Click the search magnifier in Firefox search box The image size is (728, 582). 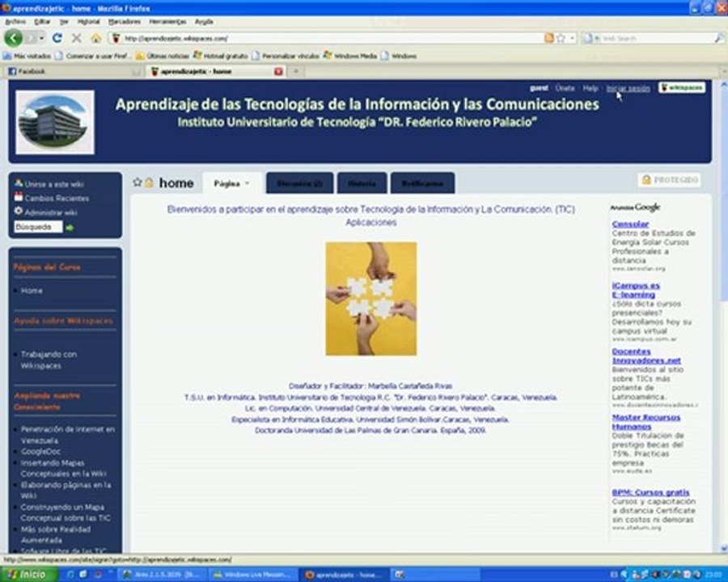718,38
